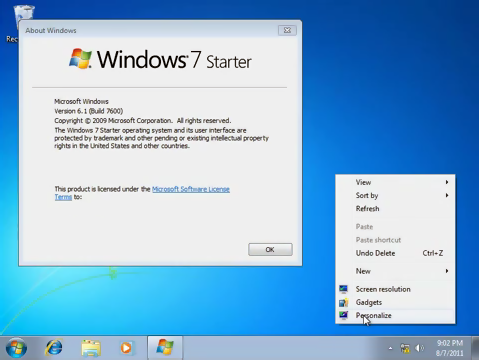Open the Start menu orb
Viewport: 479px width, 360px height.
pos(16,348)
